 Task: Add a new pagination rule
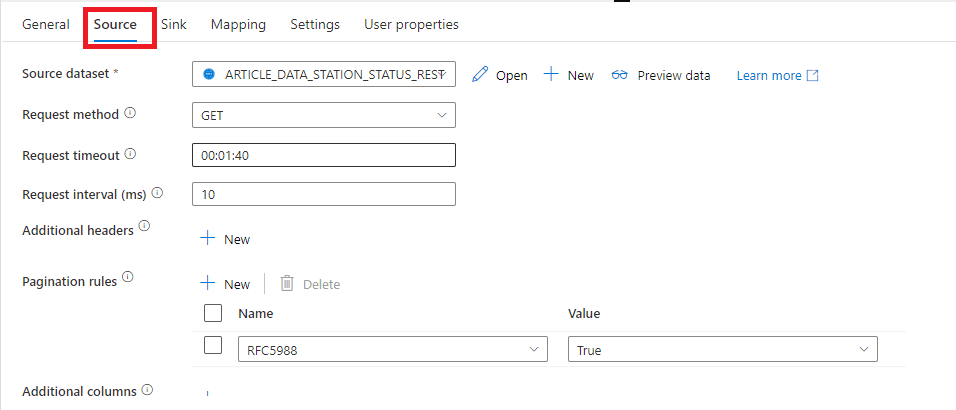(225, 284)
